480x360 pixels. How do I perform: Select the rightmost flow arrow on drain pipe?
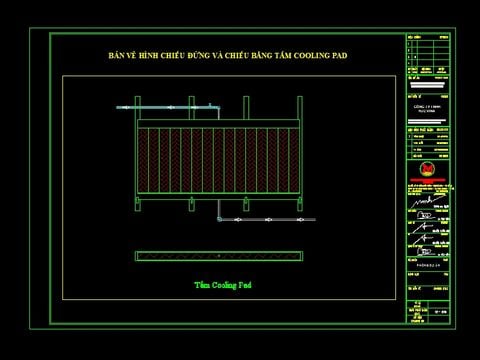[x=300, y=220]
